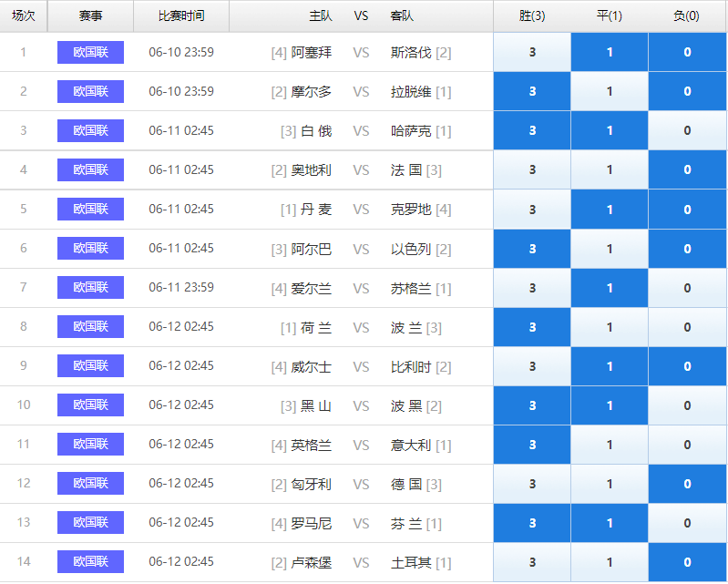Select win (3) for 匈牙利 vs 德国

(532, 484)
